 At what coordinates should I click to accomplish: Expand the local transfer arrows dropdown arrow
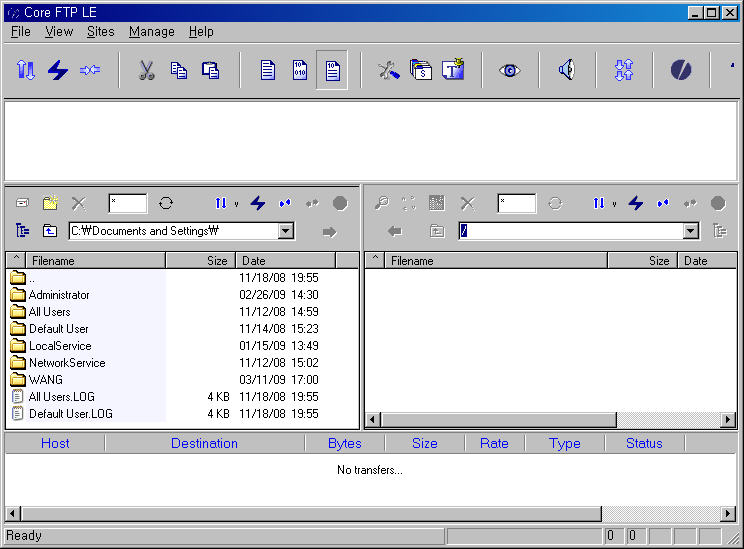(236, 205)
